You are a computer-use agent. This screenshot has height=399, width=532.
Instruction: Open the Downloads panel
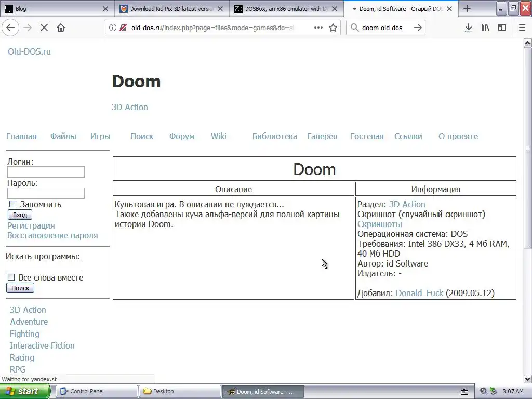tap(469, 28)
